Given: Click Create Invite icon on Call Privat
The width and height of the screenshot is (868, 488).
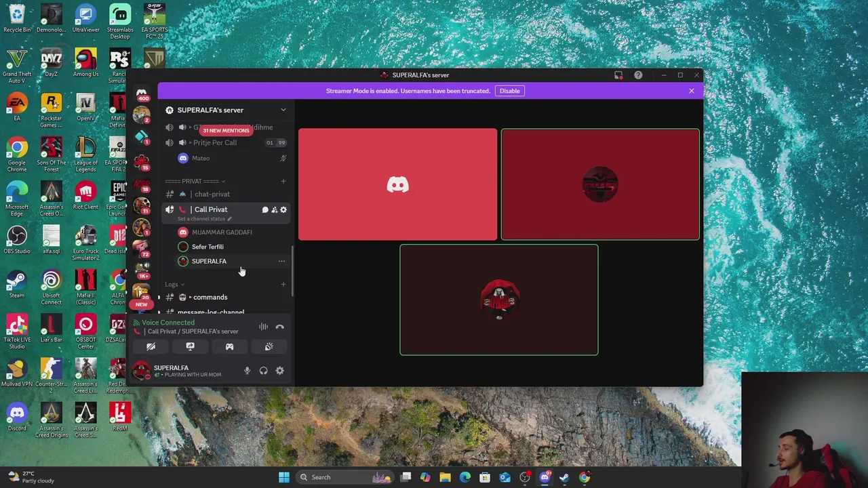Looking at the screenshot, I should tap(274, 209).
